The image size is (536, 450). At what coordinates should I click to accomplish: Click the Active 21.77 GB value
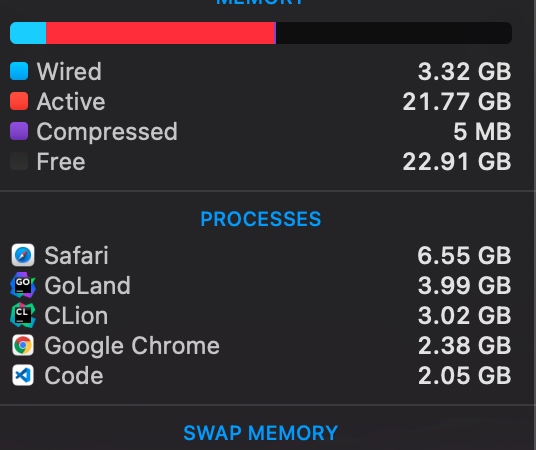pos(457,102)
